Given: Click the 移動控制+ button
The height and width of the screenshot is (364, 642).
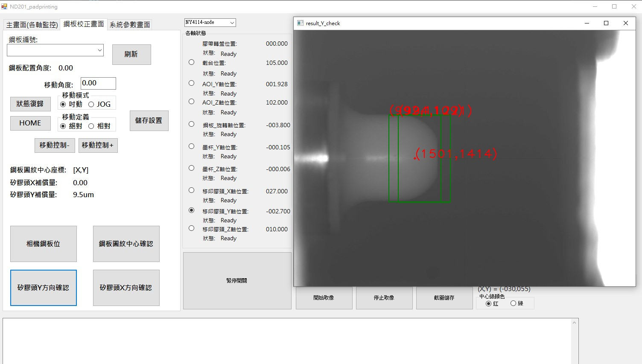Looking at the screenshot, I should pyautogui.click(x=98, y=145).
